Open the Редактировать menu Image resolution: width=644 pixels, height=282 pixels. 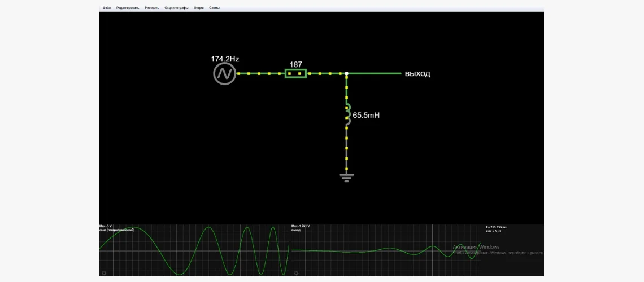coord(128,8)
